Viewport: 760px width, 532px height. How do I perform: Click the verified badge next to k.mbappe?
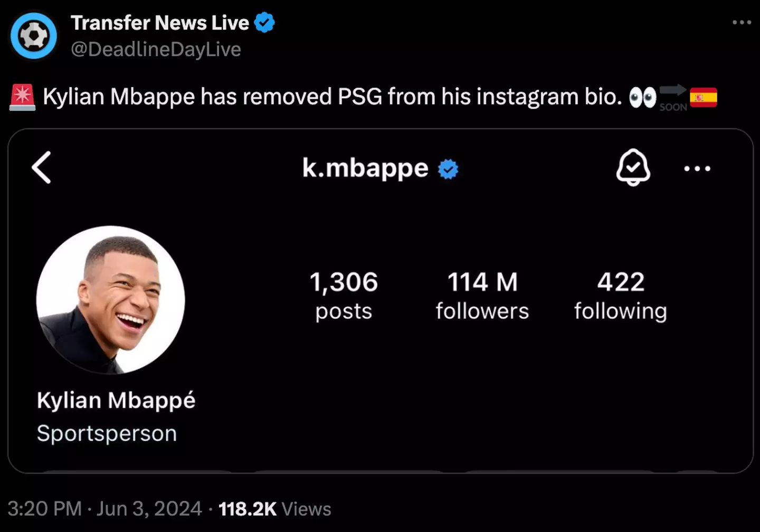point(448,169)
